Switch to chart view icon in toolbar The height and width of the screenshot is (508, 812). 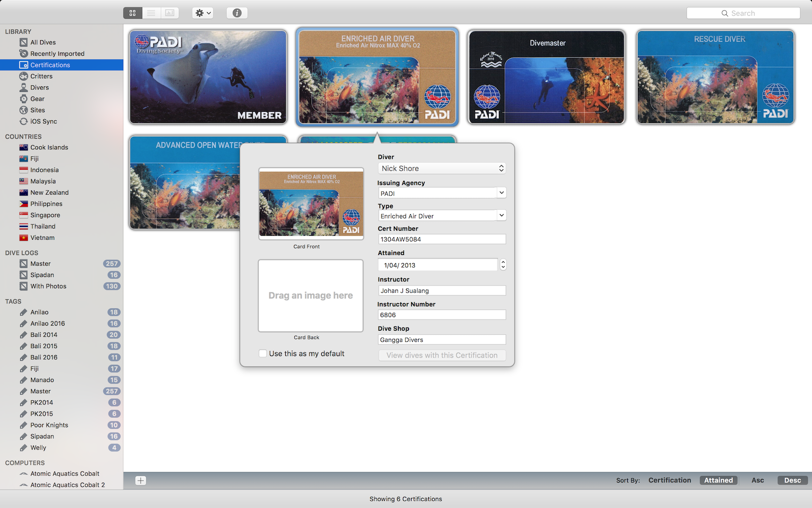tap(170, 13)
